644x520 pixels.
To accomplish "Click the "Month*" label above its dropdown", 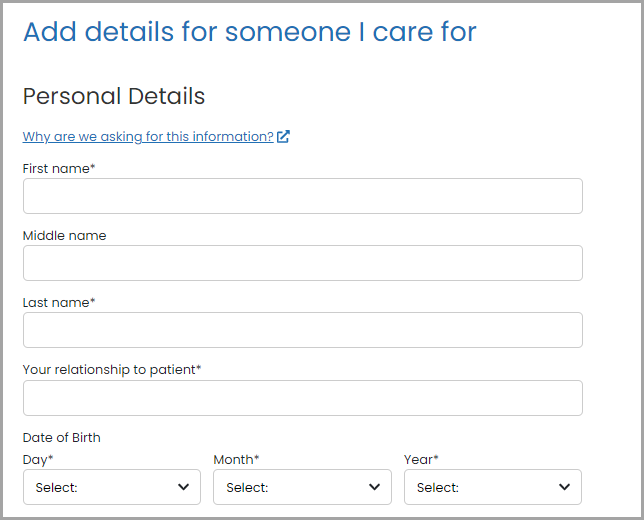I will coord(236,460).
